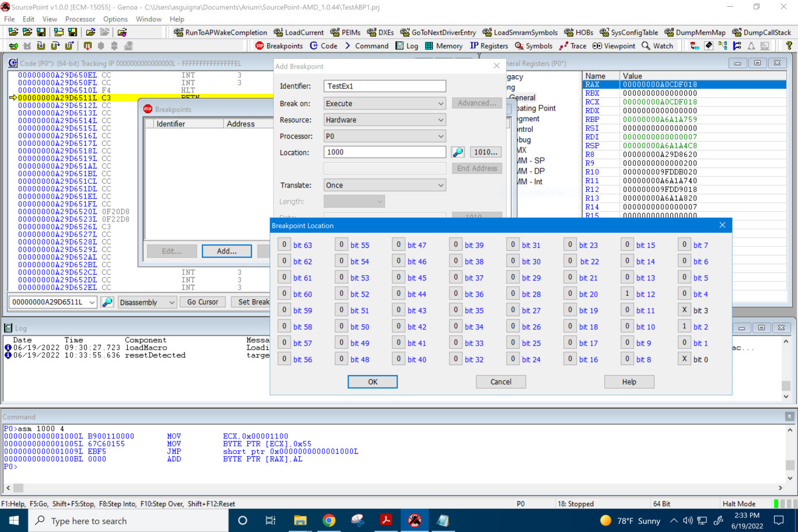Open the Processor menu
Image resolution: width=798 pixels, height=532 pixels.
[80, 19]
